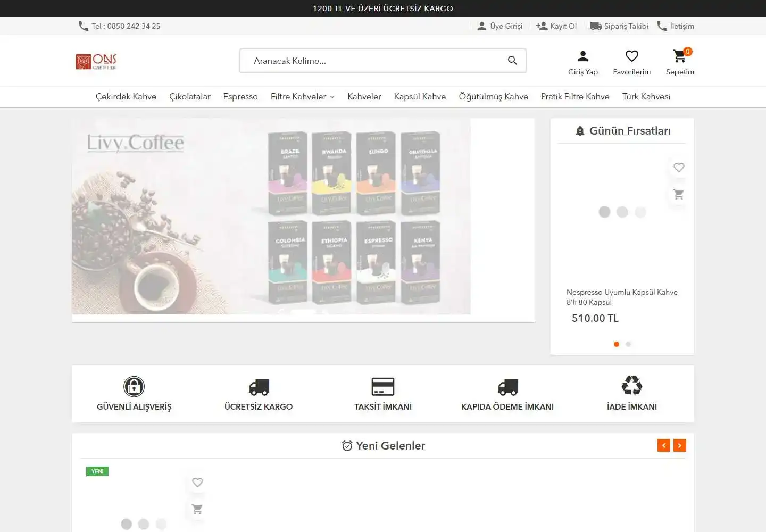Click the Günün Fırsatları heading
Image resolution: width=766 pixels, height=532 pixels.
(x=630, y=131)
